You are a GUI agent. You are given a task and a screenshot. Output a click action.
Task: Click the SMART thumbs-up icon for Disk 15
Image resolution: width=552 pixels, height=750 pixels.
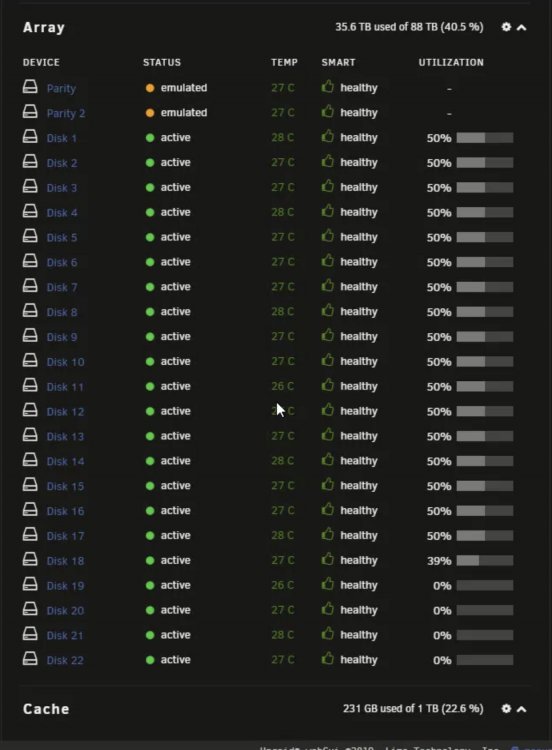click(x=328, y=485)
